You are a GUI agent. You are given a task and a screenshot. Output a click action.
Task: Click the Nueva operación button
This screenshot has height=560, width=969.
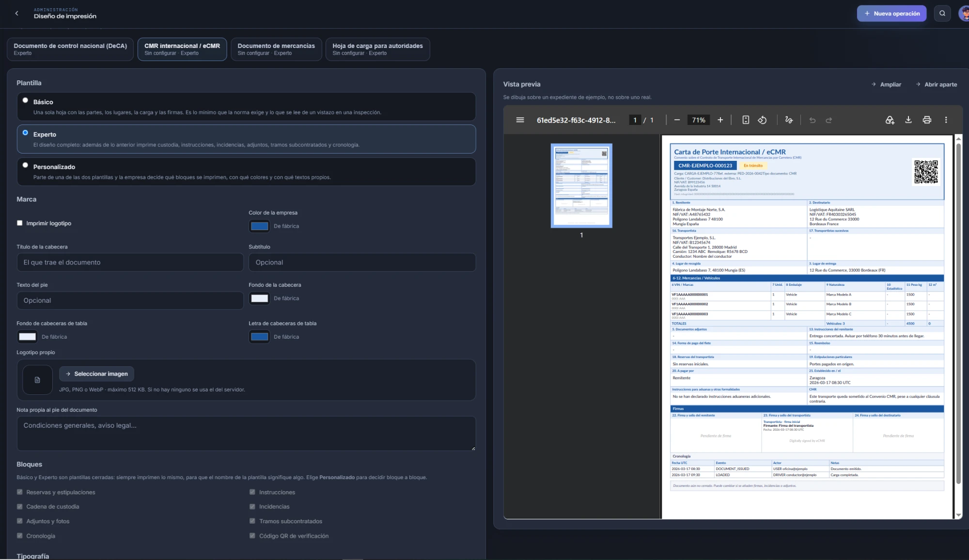(x=891, y=14)
